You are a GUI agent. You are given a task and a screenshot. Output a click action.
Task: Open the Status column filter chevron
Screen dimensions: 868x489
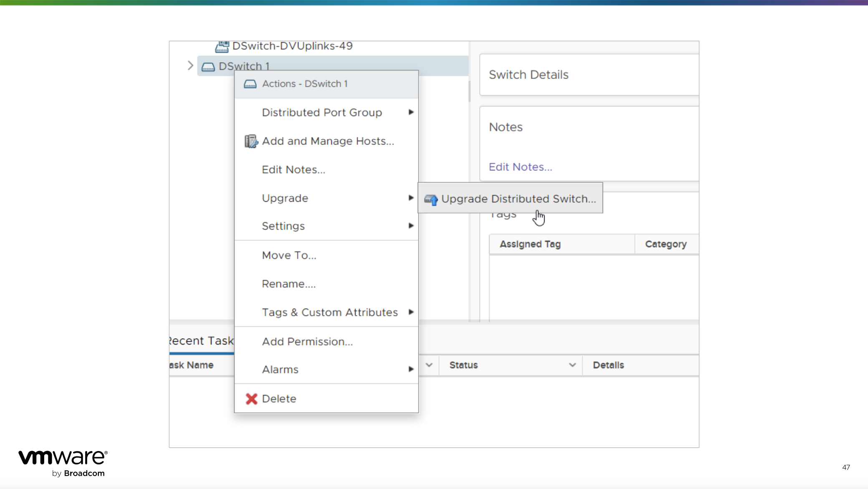coord(572,365)
